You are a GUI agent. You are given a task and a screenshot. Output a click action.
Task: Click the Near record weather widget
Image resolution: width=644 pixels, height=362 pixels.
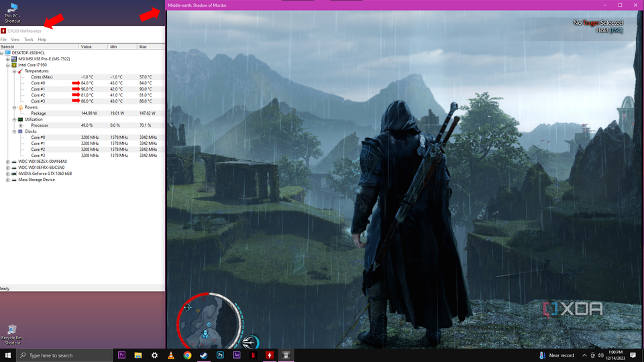(x=557, y=355)
